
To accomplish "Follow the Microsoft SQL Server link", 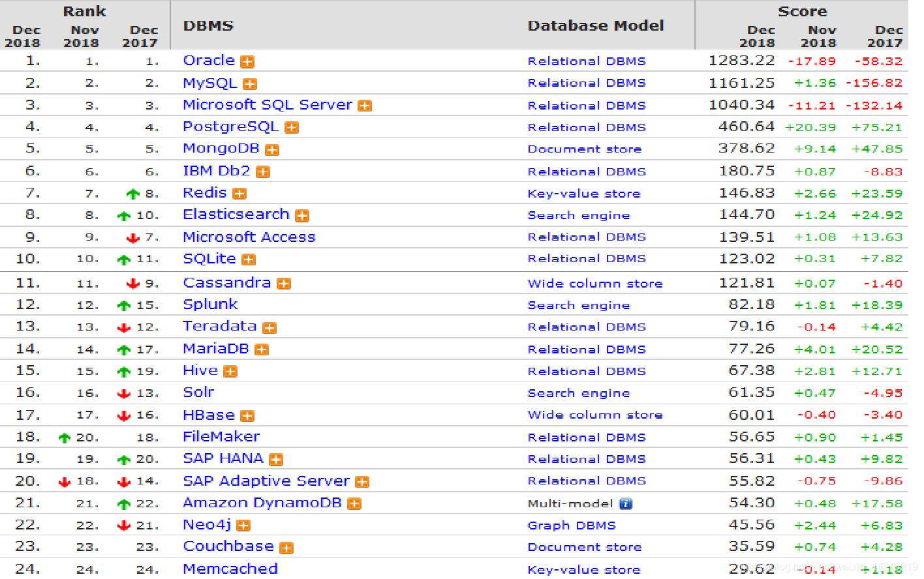I will (268, 104).
